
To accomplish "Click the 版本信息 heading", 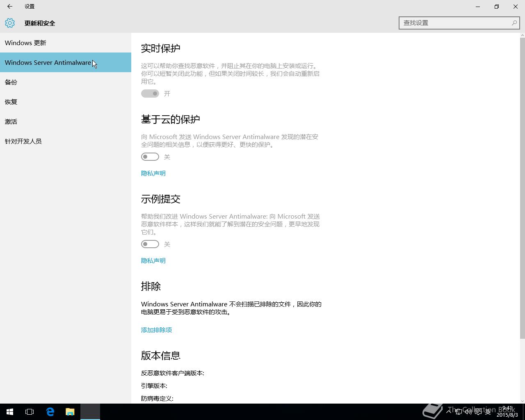I will pyautogui.click(x=161, y=356).
